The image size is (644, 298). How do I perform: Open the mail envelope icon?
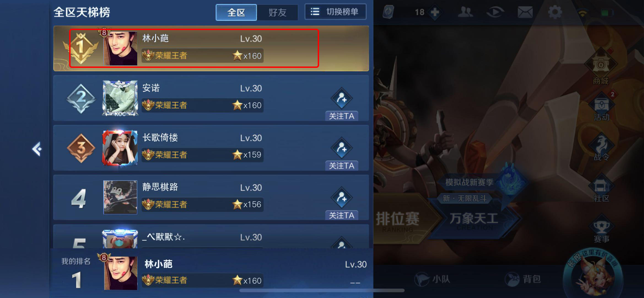525,12
